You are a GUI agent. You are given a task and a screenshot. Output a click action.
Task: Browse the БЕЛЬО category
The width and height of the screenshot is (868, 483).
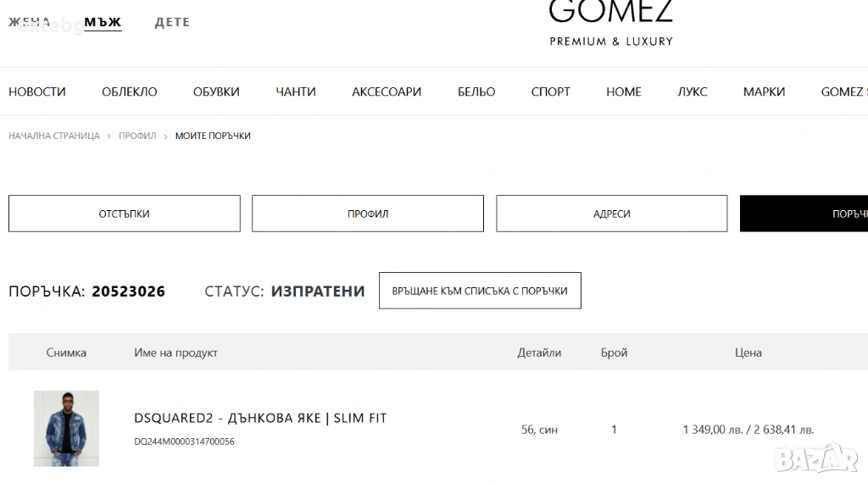(x=476, y=92)
